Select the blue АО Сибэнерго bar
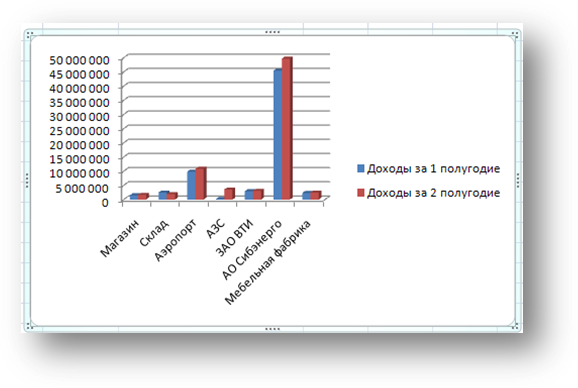The height and width of the screenshot is (388, 578). coord(278,134)
